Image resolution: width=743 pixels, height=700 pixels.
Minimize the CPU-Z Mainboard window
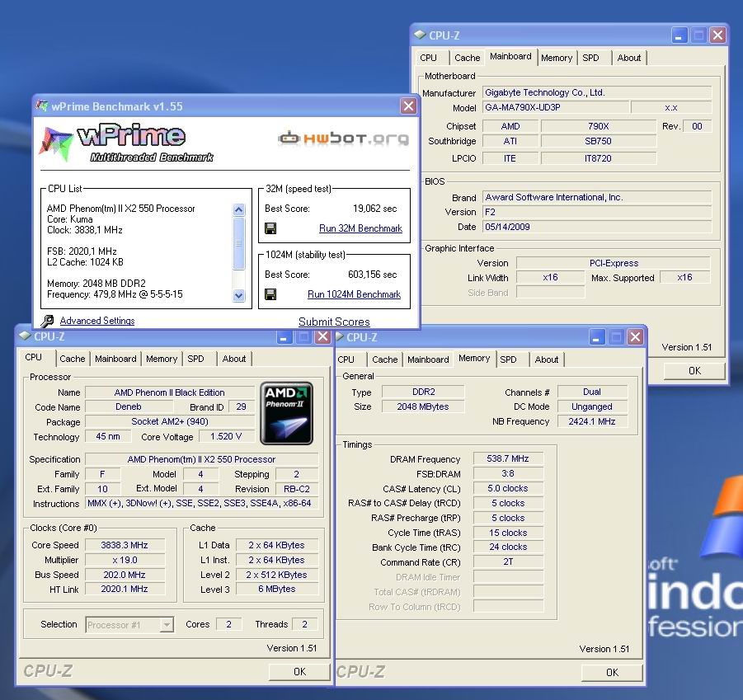pos(679,35)
